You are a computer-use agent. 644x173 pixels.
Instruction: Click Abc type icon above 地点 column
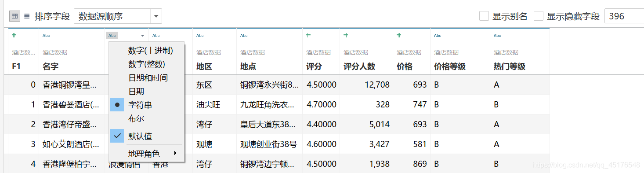[x=244, y=35]
